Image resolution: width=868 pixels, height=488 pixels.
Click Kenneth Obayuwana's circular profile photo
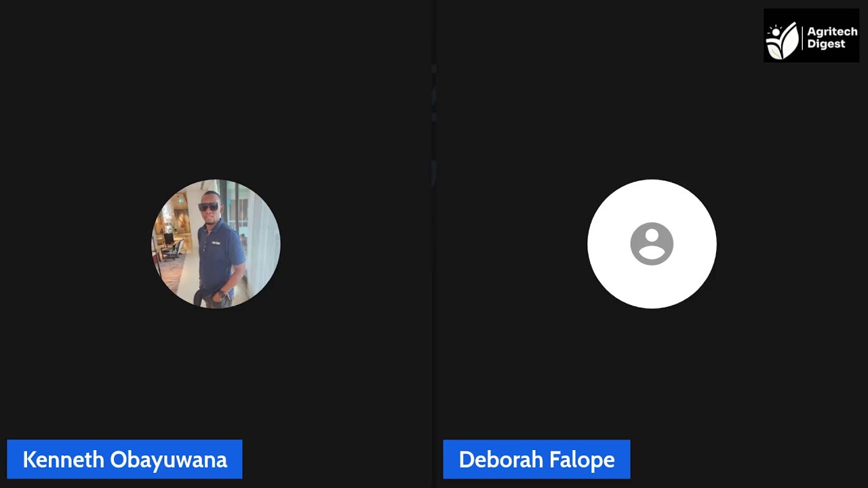tap(216, 244)
